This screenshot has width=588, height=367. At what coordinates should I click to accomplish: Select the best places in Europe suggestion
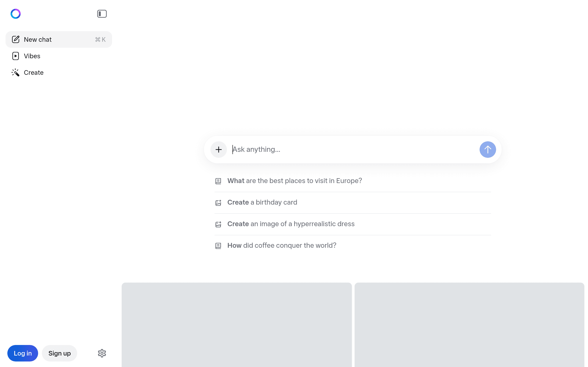[x=294, y=181]
